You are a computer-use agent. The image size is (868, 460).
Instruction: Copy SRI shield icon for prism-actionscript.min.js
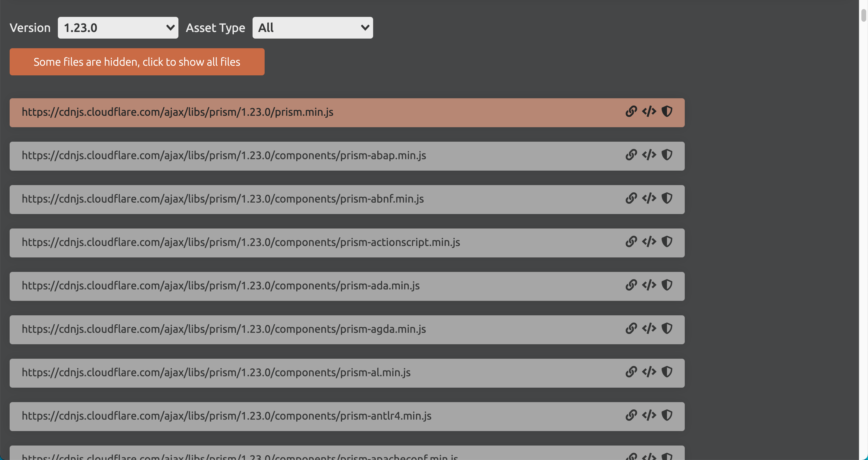coord(667,242)
